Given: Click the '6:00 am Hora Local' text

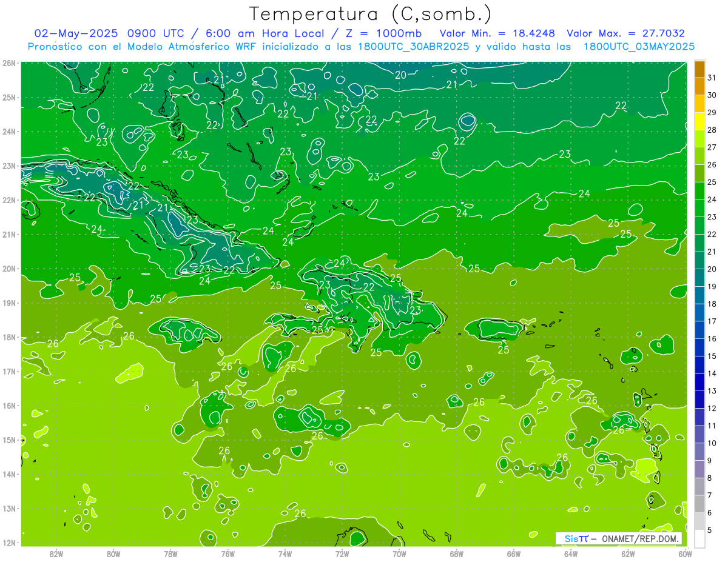Looking at the screenshot, I should pyautogui.click(x=264, y=33).
